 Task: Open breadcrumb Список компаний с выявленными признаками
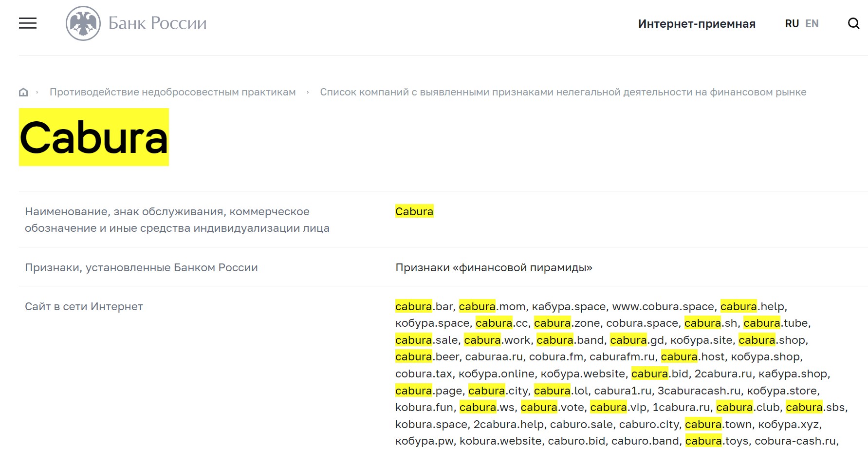[x=563, y=92]
